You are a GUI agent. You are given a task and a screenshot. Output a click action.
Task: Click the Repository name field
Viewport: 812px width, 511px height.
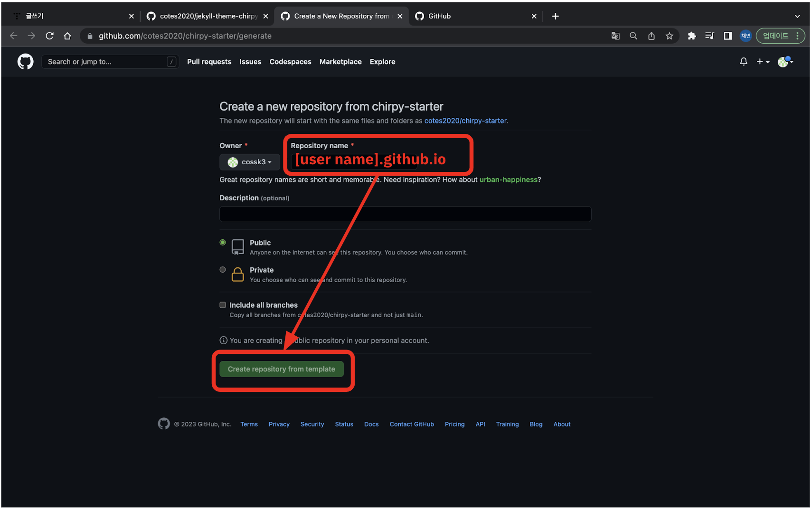coord(354,161)
